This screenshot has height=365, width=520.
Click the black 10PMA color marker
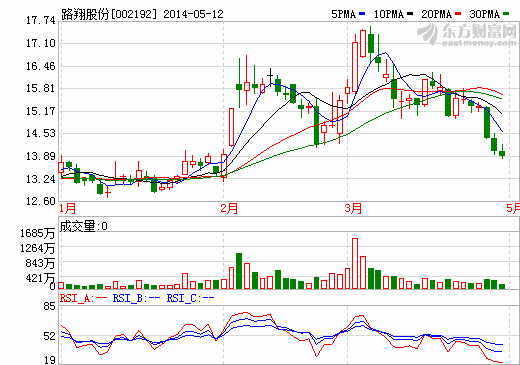tap(410, 14)
